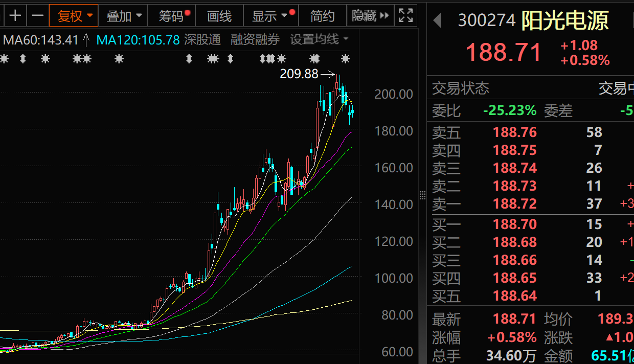The width and height of the screenshot is (634, 364).
Task: Click the MA120:105.78 indicator label
Action: (138, 39)
